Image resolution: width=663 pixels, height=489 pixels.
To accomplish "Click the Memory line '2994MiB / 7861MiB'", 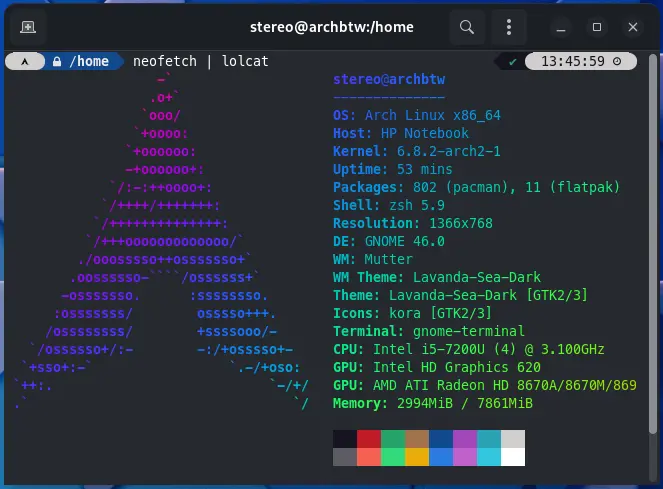I will (x=433, y=403).
